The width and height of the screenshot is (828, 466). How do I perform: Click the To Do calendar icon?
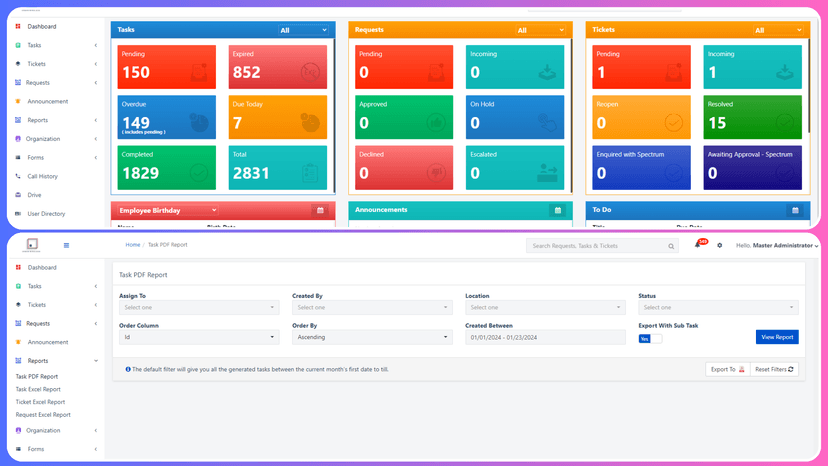click(794, 210)
